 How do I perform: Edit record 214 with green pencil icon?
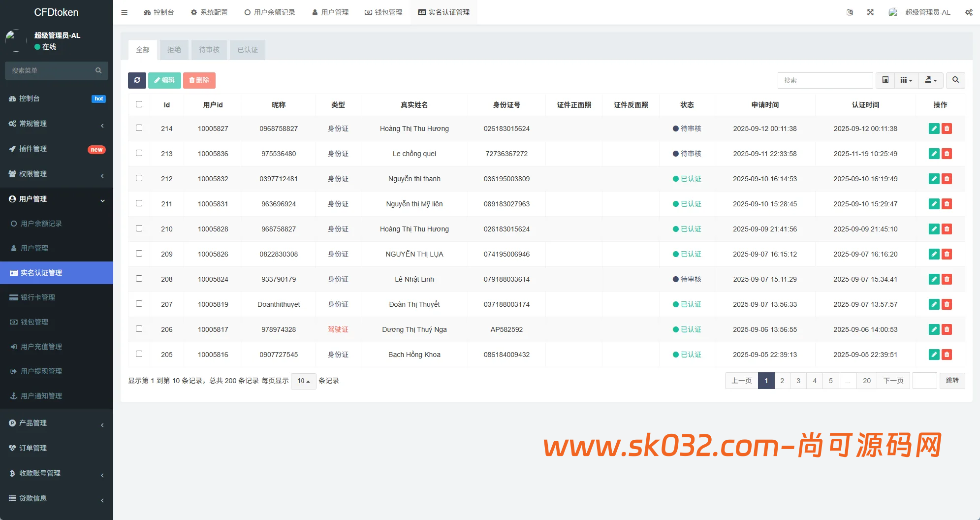point(934,129)
